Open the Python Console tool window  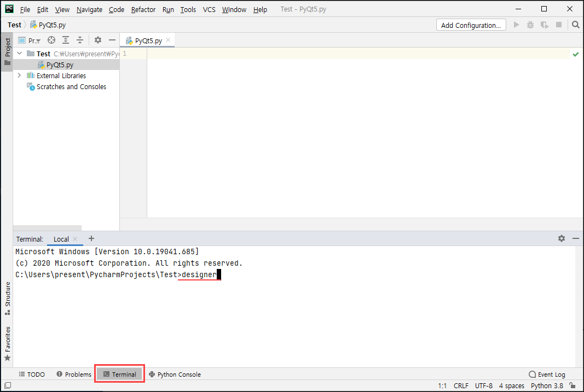(175, 375)
